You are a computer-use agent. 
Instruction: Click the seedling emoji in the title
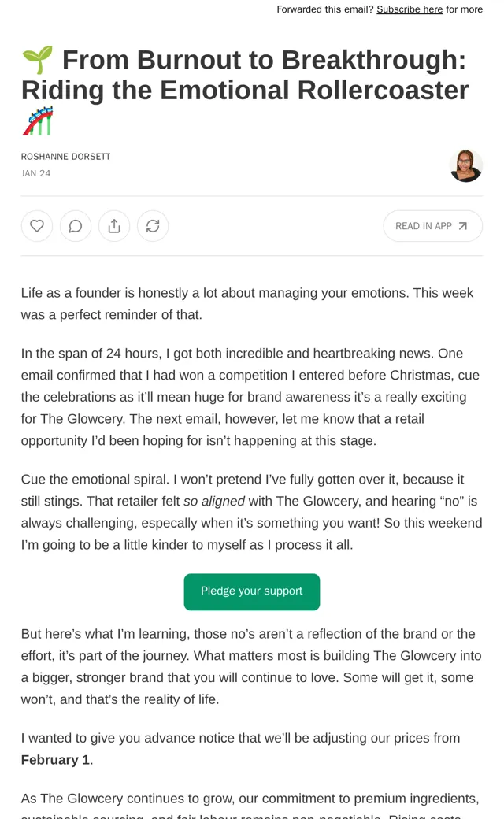coord(38,60)
